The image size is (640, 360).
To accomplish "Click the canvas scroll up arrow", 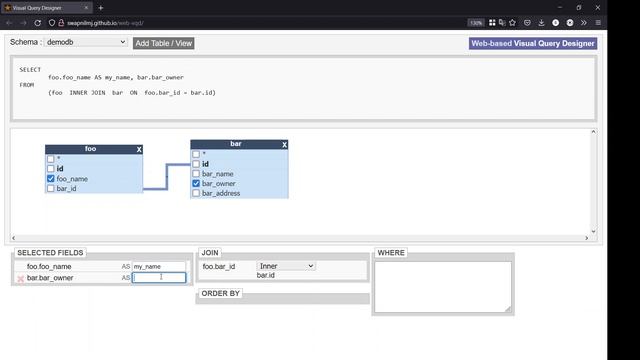I will point(593,132).
